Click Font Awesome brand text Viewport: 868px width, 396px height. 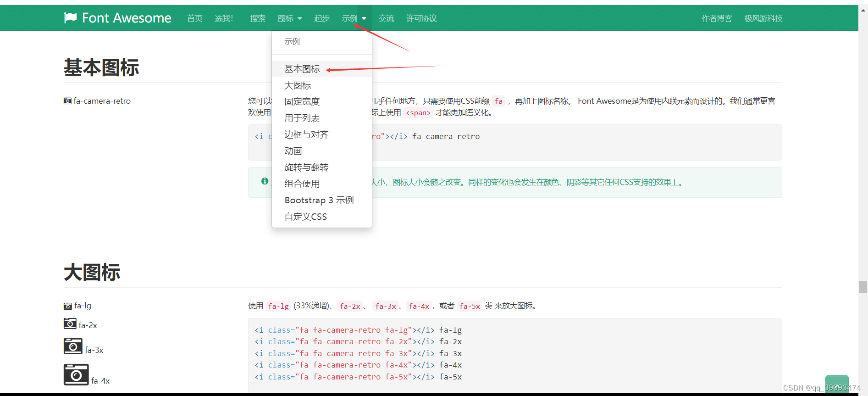[127, 18]
